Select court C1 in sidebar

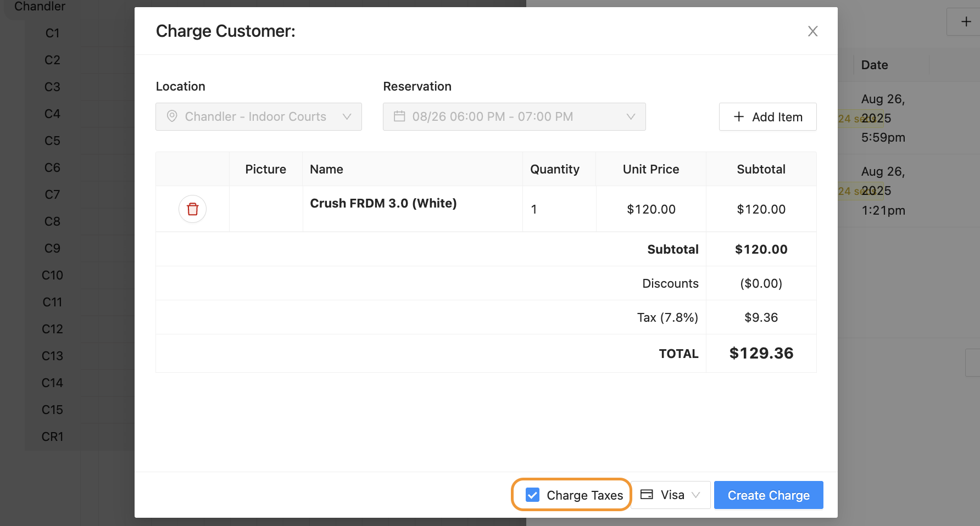52,33
